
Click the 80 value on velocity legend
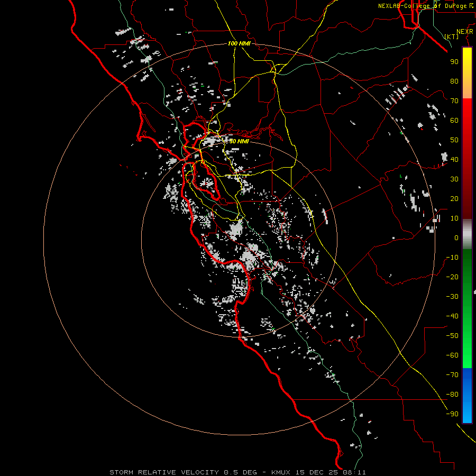[454, 81]
